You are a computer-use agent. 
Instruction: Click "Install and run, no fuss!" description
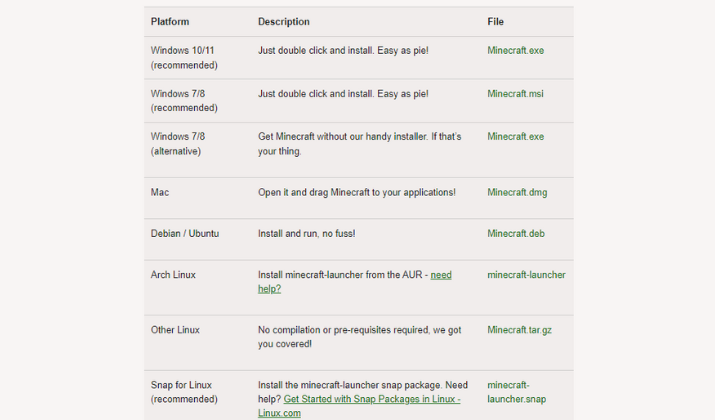click(306, 233)
